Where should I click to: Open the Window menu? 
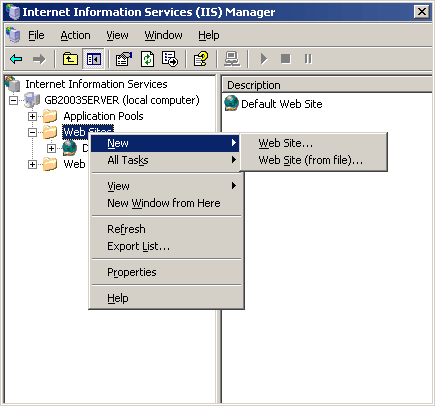click(163, 35)
